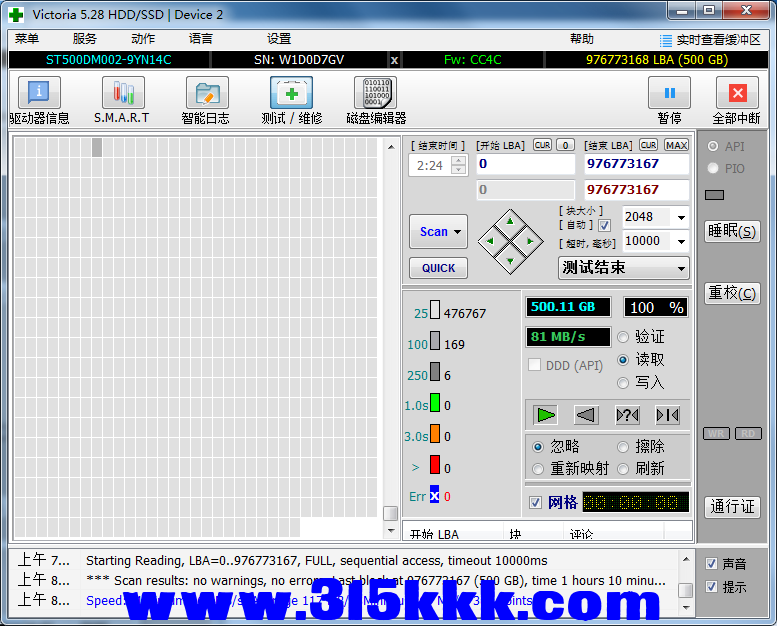Click CUR button for end LBA
This screenshot has height=626, width=777.
[x=648, y=145]
